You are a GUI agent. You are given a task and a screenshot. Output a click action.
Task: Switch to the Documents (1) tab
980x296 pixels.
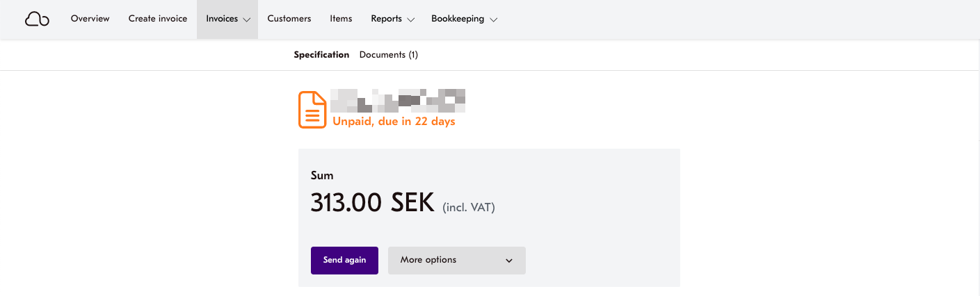tap(389, 55)
